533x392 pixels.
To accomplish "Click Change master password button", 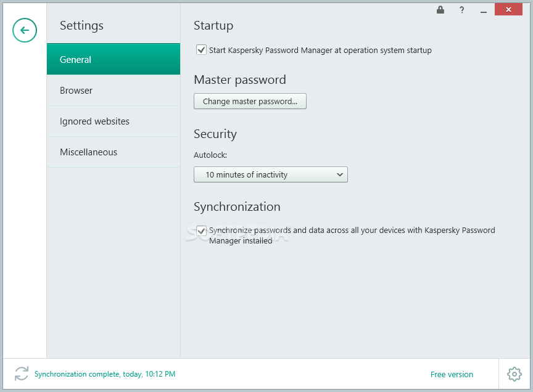I will (x=250, y=101).
